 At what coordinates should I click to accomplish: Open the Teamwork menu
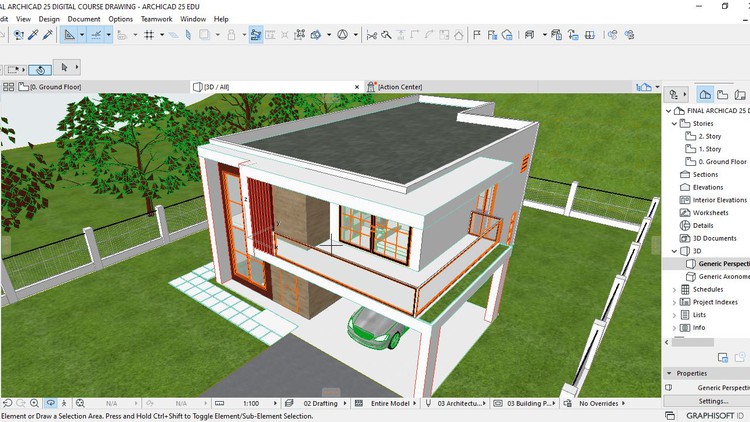[x=155, y=18]
